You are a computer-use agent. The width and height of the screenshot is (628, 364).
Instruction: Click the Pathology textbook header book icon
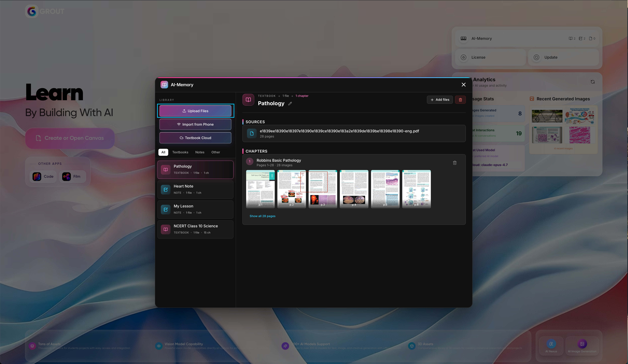[248, 100]
